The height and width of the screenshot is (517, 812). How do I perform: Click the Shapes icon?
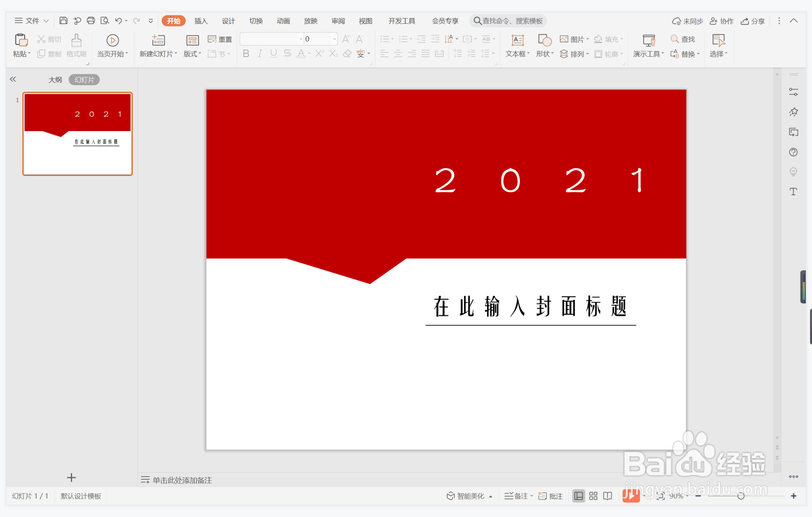click(545, 40)
